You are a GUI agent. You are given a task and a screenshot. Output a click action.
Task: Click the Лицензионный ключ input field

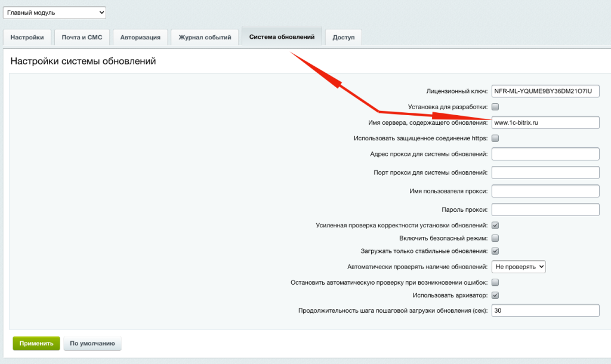coord(545,91)
